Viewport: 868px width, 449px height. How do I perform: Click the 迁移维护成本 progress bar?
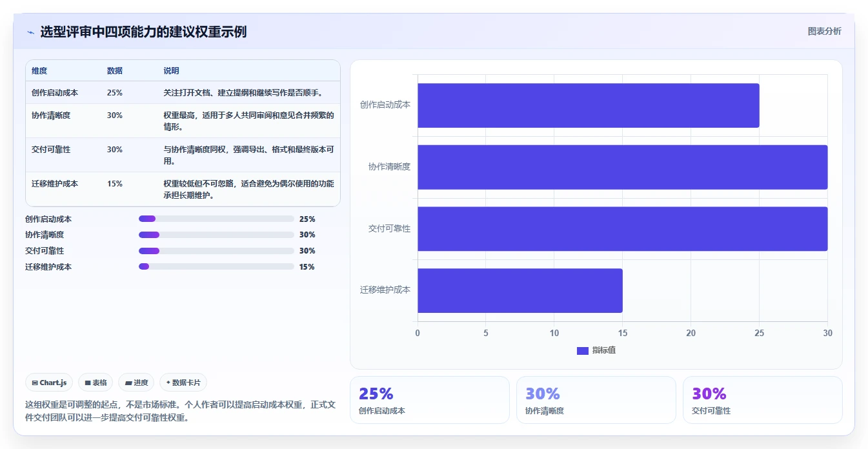216,266
